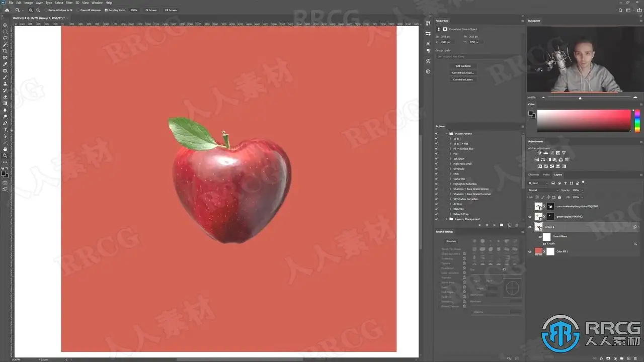Viewport: 644px width, 362px height.
Task: Select the Magic Wand tool
Action: point(5,44)
